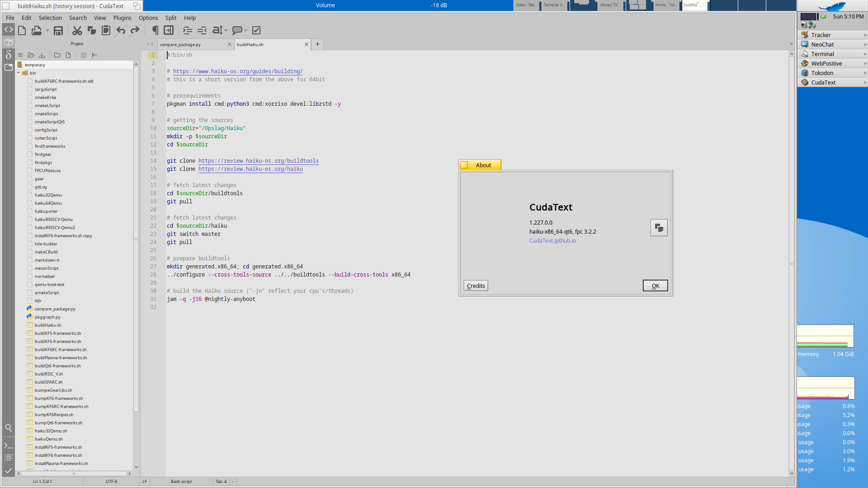Click the project settings gear icon
The width and height of the screenshot is (868, 488).
pos(84,55)
